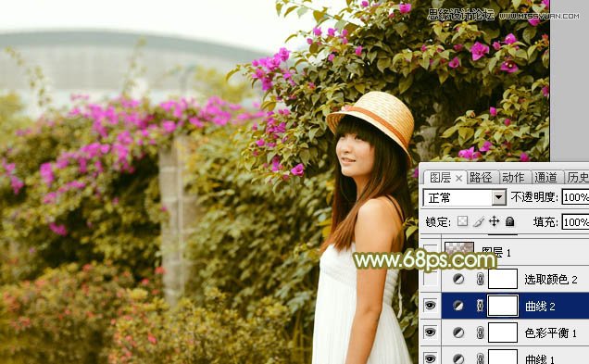Screen dimensions: 589x364
Task: Select layer name 曲线 1
Action: point(540,359)
